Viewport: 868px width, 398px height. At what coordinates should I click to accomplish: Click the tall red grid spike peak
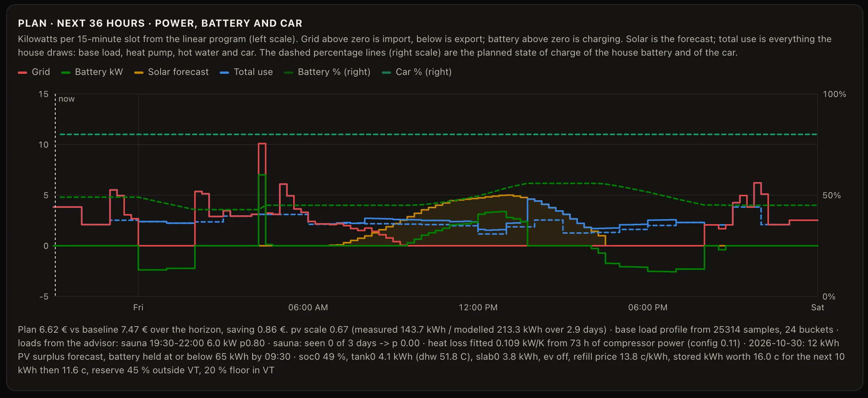(262, 144)
